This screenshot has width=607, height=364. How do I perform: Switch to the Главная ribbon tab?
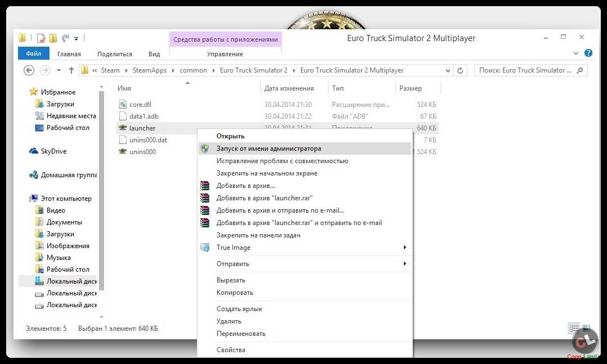click(69, 54)
